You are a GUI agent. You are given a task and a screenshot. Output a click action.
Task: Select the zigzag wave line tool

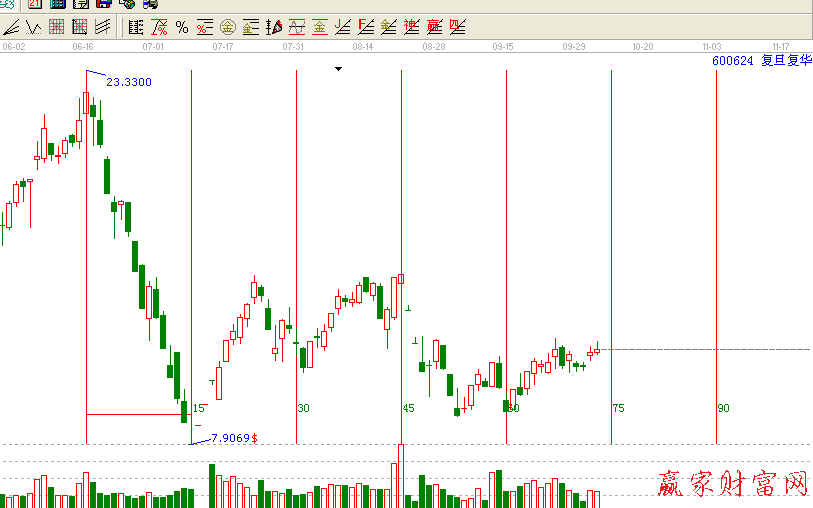(x=33, y=27)
